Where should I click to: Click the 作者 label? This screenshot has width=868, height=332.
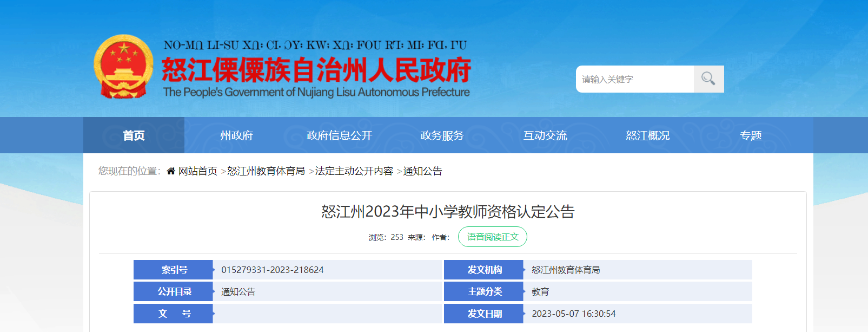(440, 237)
